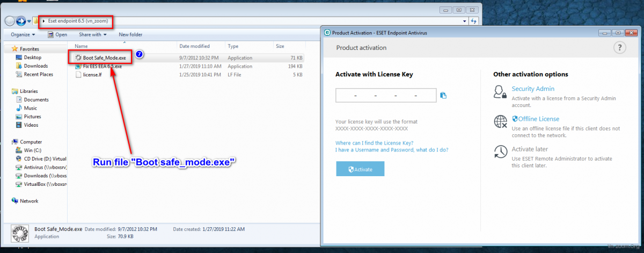Image resolution: width=644 pixels, height=253 pixels.
Task: Select Win (C:) drive in navigation pane
Action: pyautogui.click(x=34, y=150)
